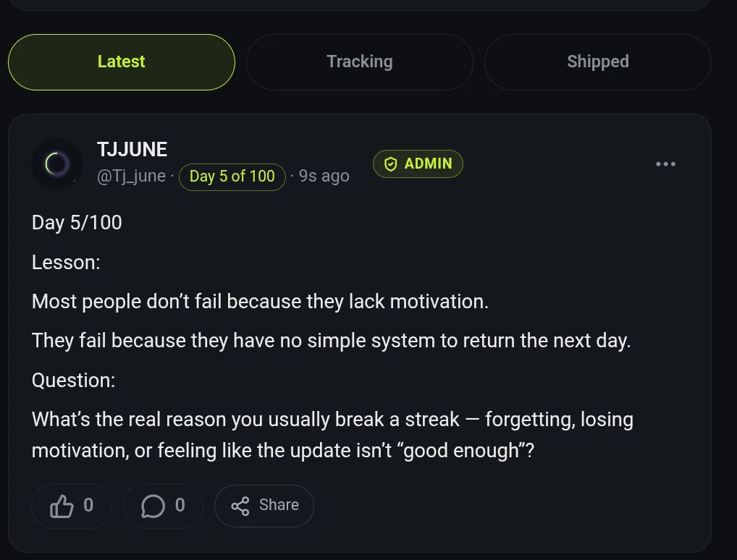Open TJJUNE's circular profile avatar

coord(57,164)
